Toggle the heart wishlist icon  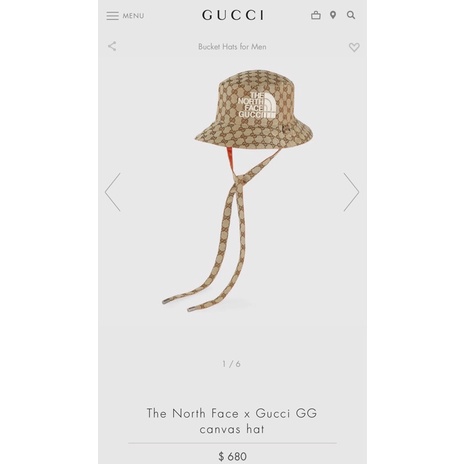[354, 47]
